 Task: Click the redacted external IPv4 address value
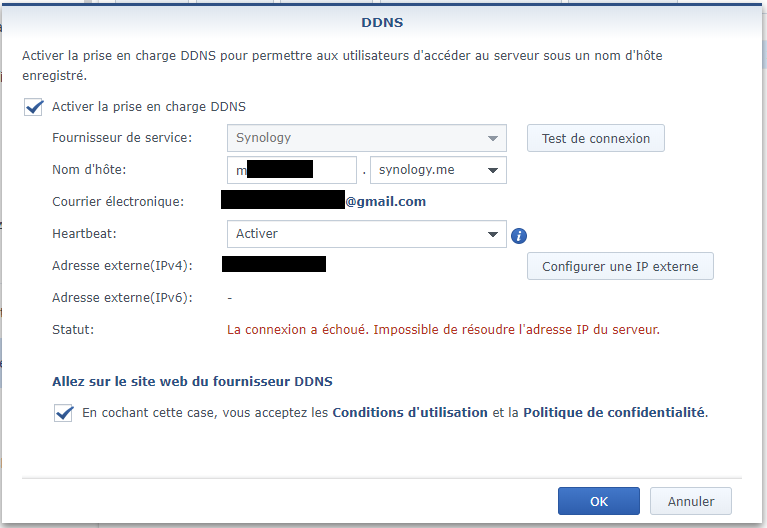tap(274, 265)
